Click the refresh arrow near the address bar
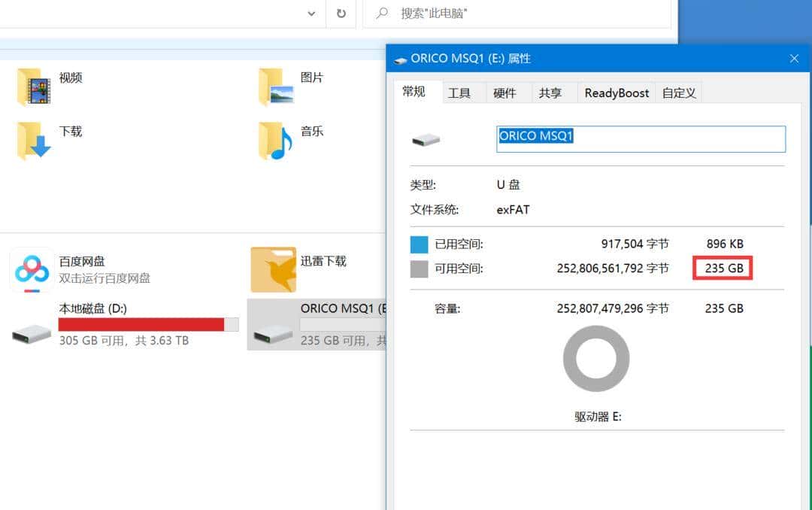The image size is (812, 510). click(x=342, y=14)
